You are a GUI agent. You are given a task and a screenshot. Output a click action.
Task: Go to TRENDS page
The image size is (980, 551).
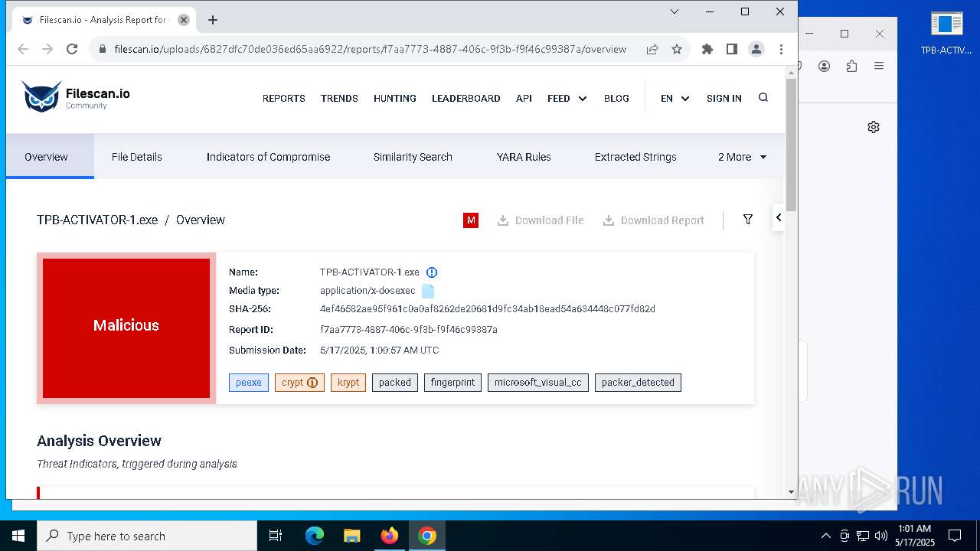coord(339,98)
